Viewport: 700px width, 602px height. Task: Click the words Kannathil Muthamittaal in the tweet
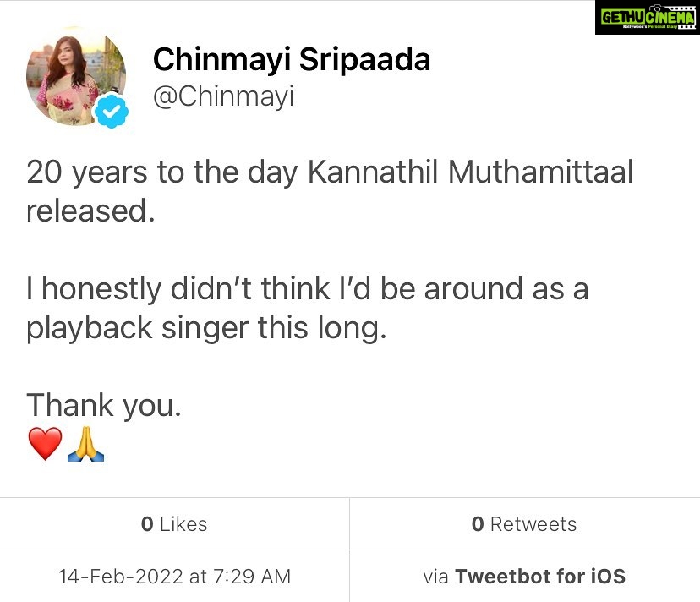[x=470, y=172]
